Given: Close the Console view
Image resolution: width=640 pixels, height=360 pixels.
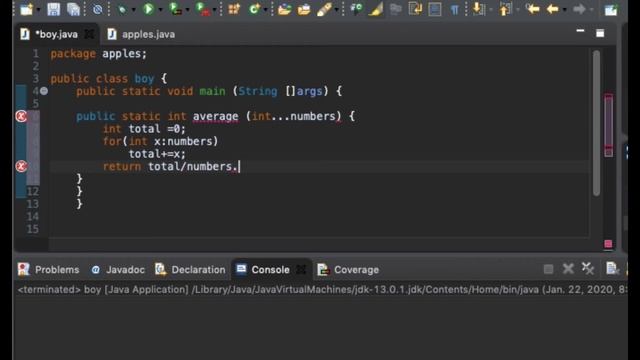Looking at the screenshot, I should [301, 269].
